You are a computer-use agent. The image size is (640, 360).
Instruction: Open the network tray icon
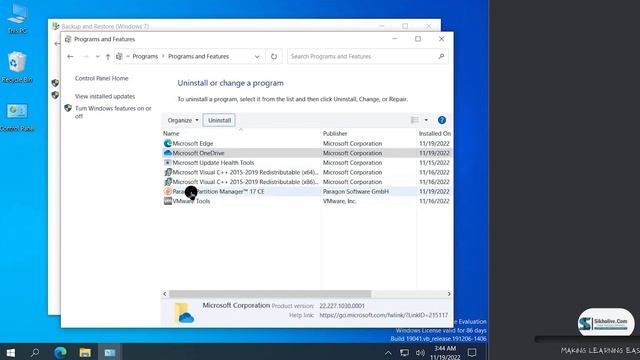pos(404,352)
